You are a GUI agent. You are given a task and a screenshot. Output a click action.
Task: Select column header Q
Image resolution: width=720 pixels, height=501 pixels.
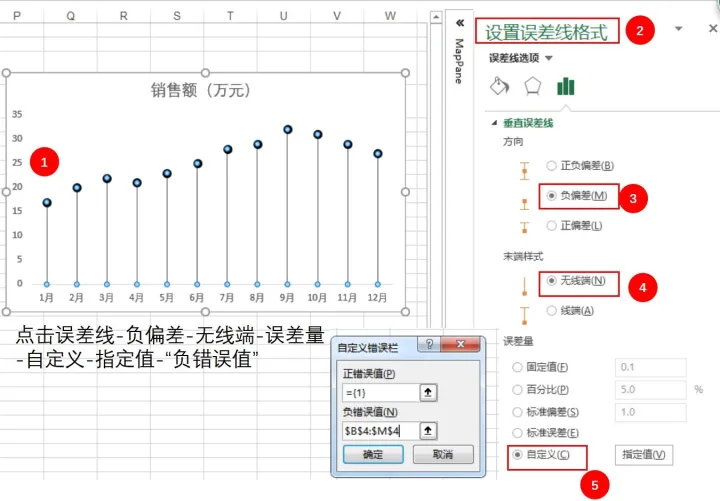(70, 16)
